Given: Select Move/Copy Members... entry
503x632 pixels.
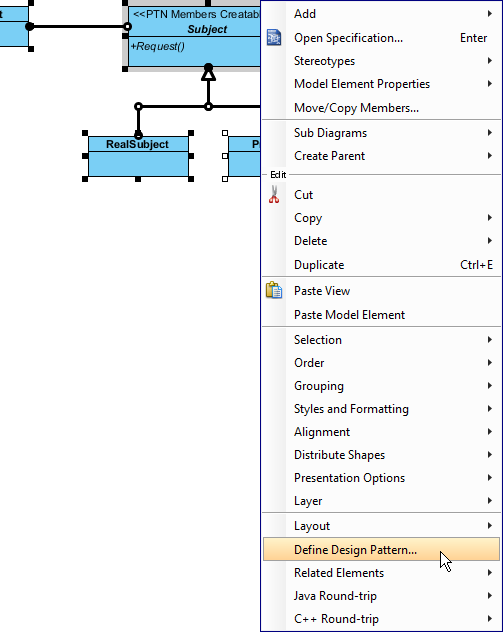Looking at the screenshot, I should click(381, 108).
